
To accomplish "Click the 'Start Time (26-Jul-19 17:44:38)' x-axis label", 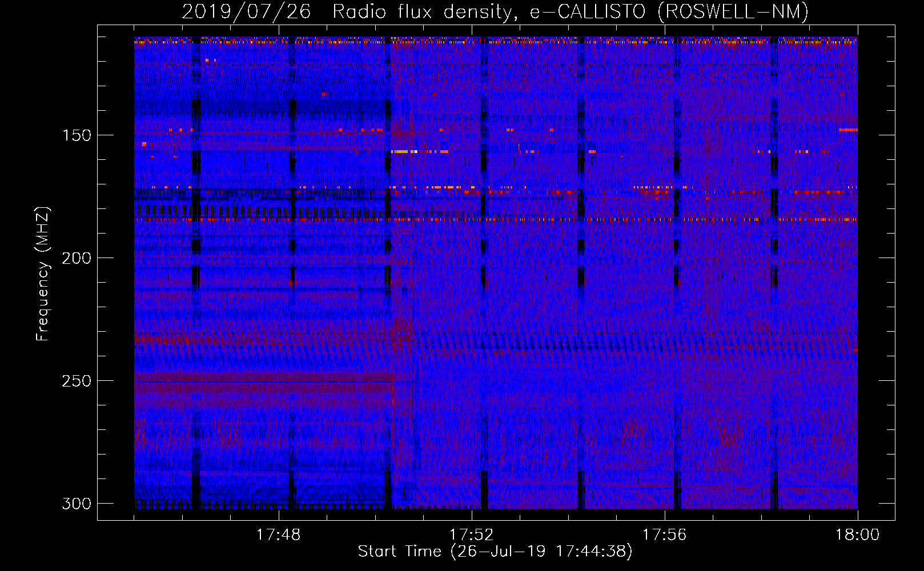I will point(496,552).
